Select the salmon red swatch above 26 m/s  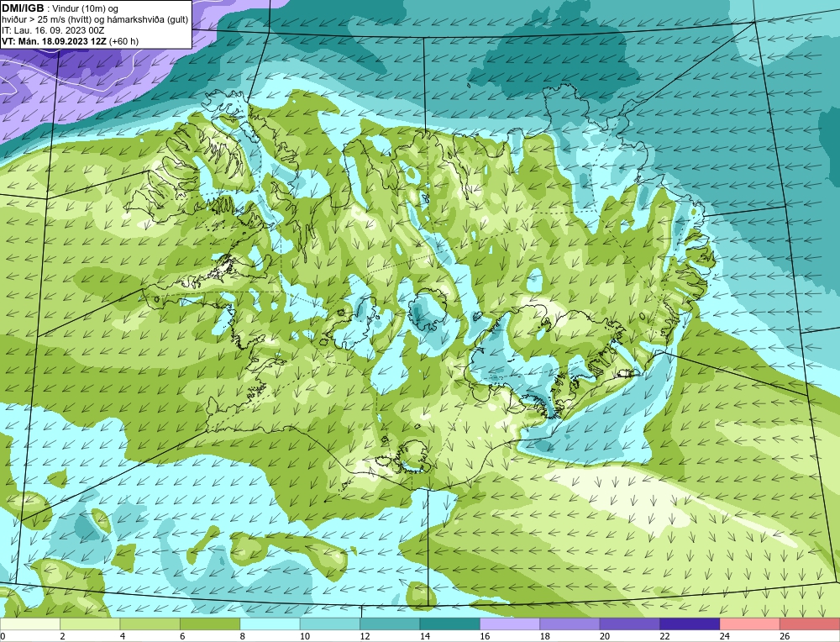point(810,624)
